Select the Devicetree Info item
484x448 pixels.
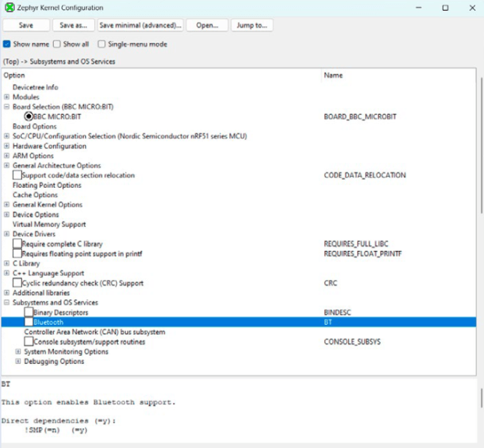tap(35, 87)
